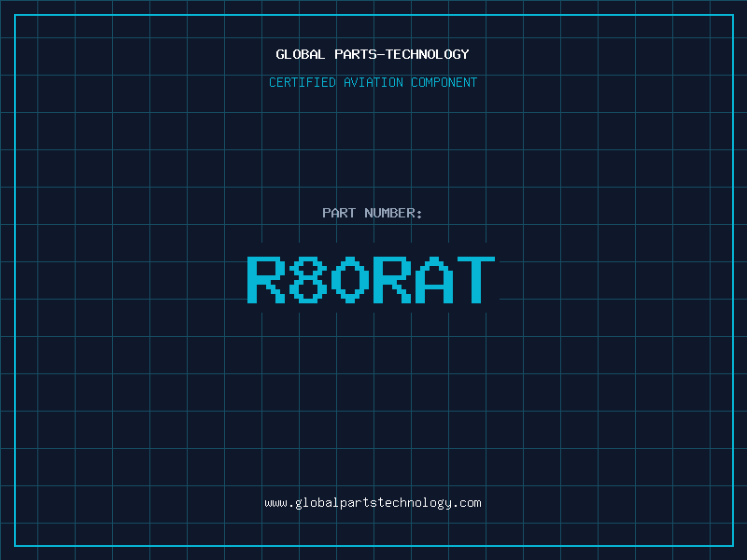
Task: Open the www.globalpartstechnology.com website link
Action: pyautogui.click(x=373, y=503)
